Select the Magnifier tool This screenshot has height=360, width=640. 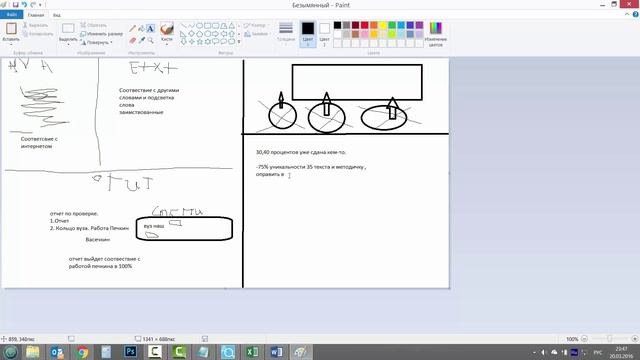pyautogui.click(x=150, y=40)
